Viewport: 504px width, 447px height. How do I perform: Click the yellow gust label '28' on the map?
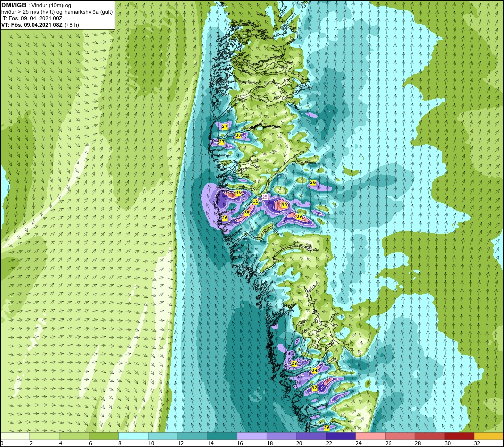[x=294, y=363]
